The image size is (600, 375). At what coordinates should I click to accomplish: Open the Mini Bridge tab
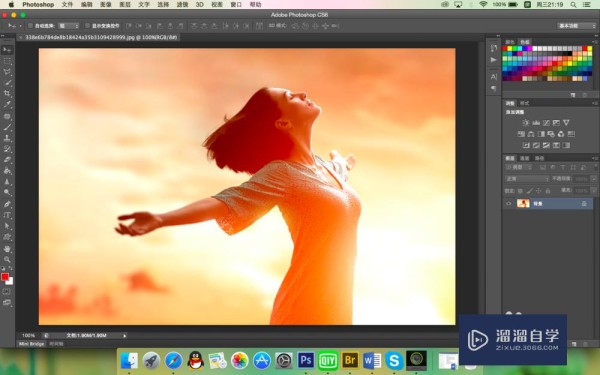tap(32, 344)
